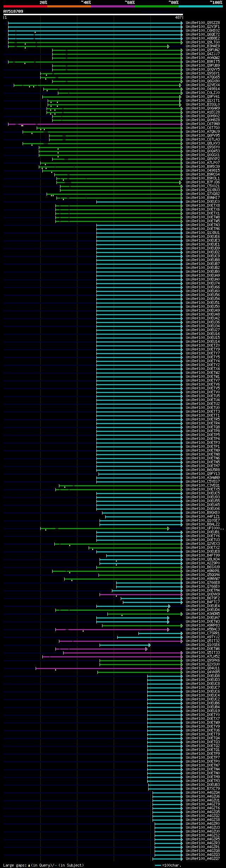Select label UniRef100_B9RIT5
This screenshot has width=226, height=868.
click(203, 62)
